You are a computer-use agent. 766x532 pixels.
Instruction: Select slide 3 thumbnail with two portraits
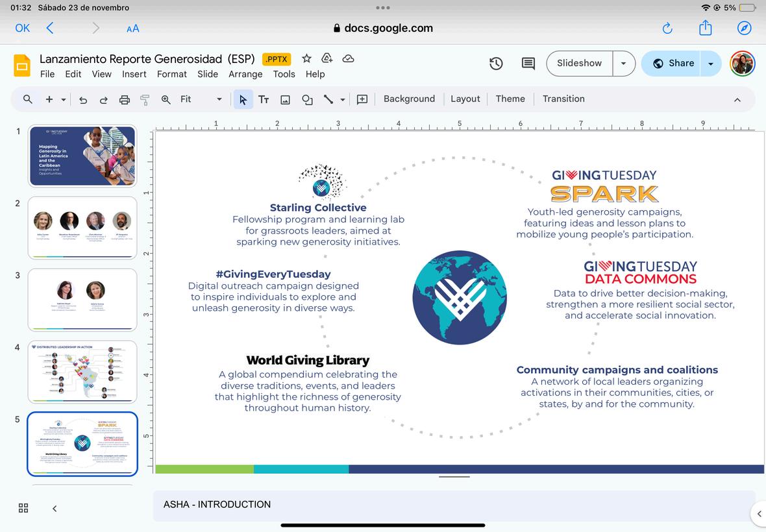pos(82,300)
